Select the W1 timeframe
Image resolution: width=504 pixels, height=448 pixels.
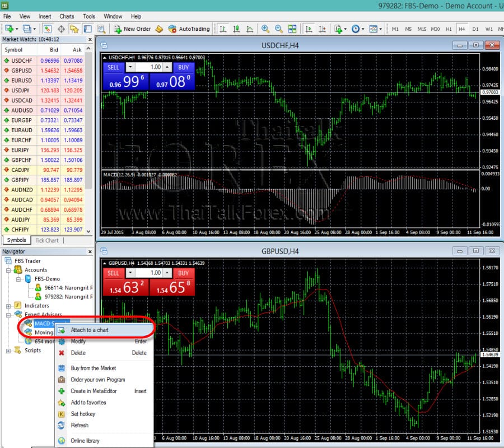[x=488, y=29]
